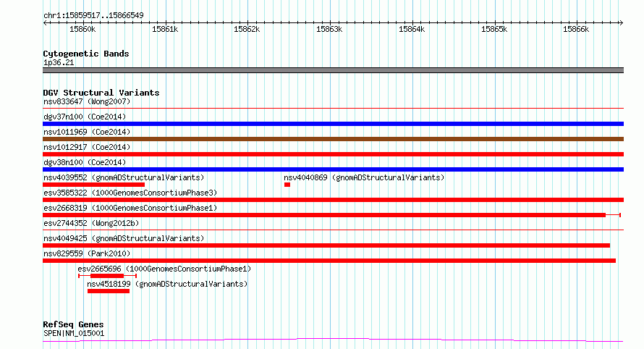The width and height of the screenshot is (644, 349).
Task: Click the DGV Structural Variants track title
Action: (x=101, y=93)
